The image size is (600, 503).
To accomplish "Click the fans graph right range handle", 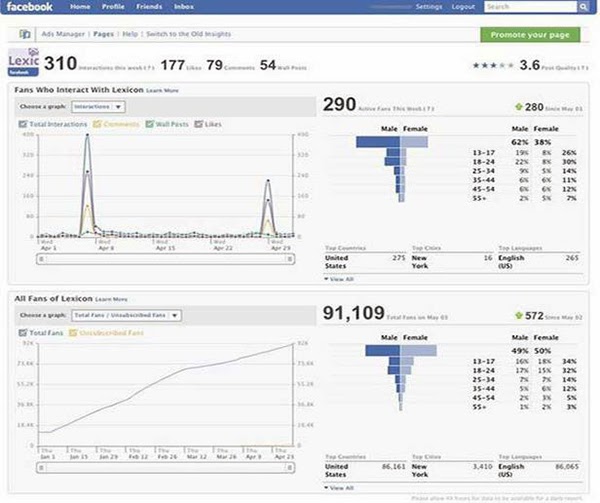I will (x=290, y=468).
